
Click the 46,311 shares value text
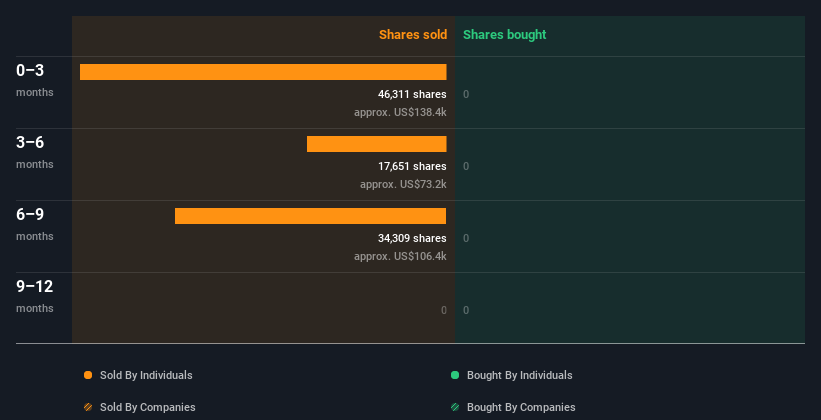pyautogui.click(x=405, y=94)
